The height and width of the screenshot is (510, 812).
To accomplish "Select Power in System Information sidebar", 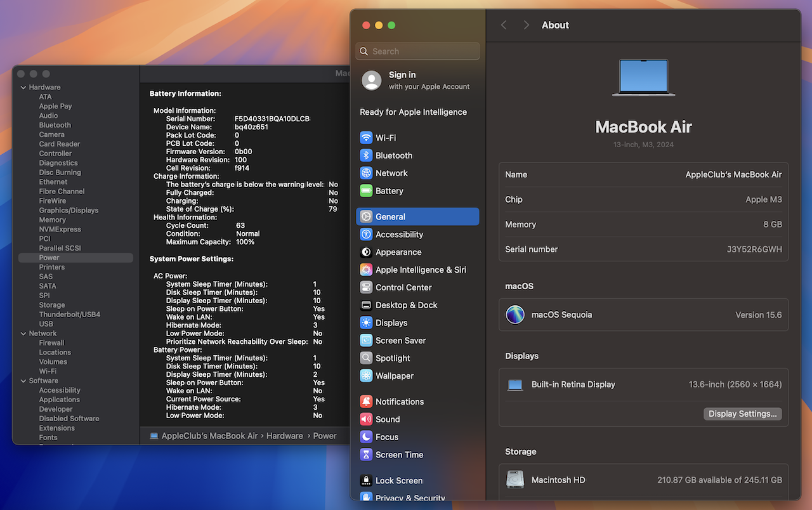I will click(x=75, y=258).
